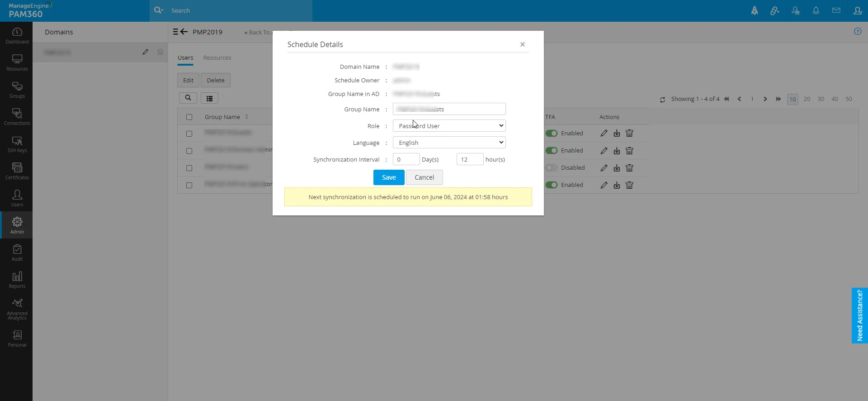Click the search magnifier above the table
This screenshot has height=401, width=868.
click(x=188, y=98)
